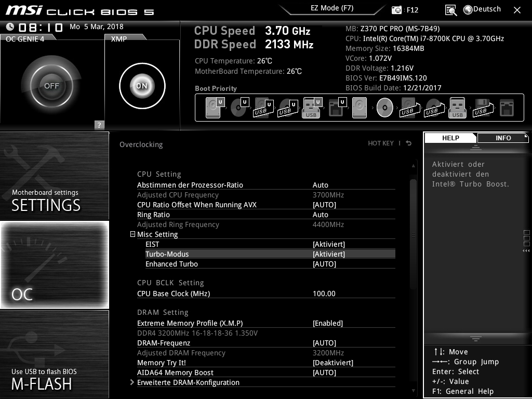This screenshot has width=532, height=399.
Task: Click the scroll up arrow of settings list
Action: pyautogui.click(x=413, y=166)
